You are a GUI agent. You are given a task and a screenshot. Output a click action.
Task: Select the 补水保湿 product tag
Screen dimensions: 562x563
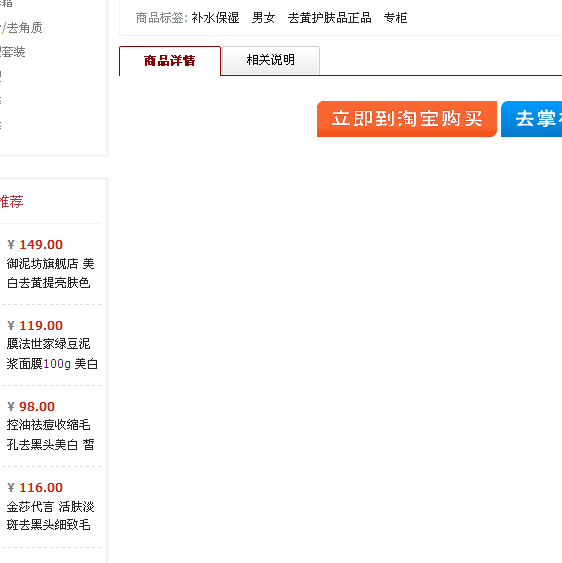[215, 18]
